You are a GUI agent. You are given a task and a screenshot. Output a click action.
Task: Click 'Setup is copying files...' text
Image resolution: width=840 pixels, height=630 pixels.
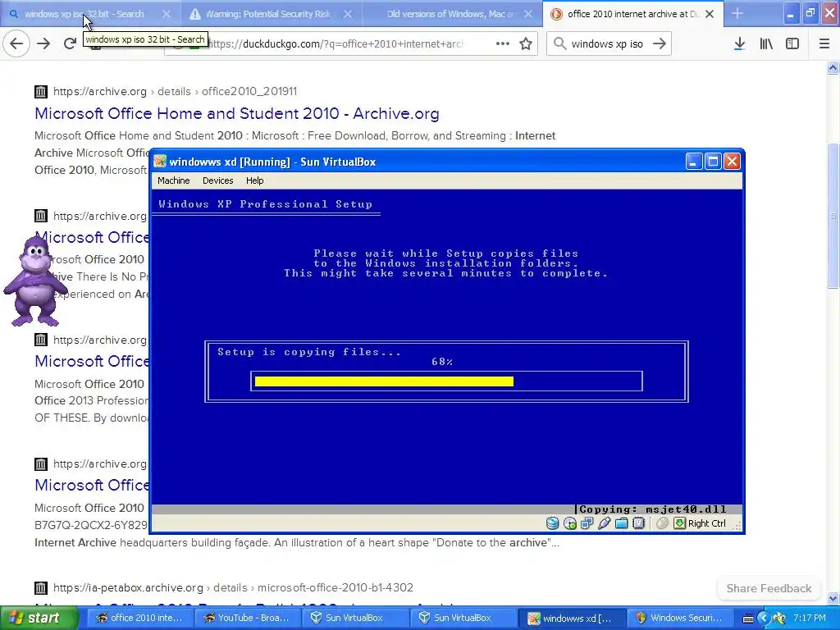(309, 352)
